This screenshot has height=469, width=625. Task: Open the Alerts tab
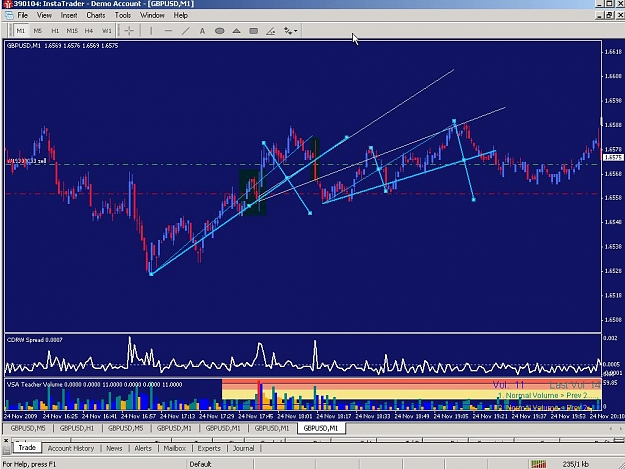pyautogui.click(x=143, y=448)
